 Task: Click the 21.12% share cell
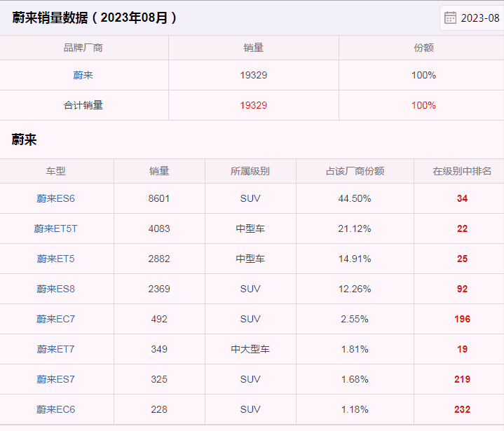[355, 228]
